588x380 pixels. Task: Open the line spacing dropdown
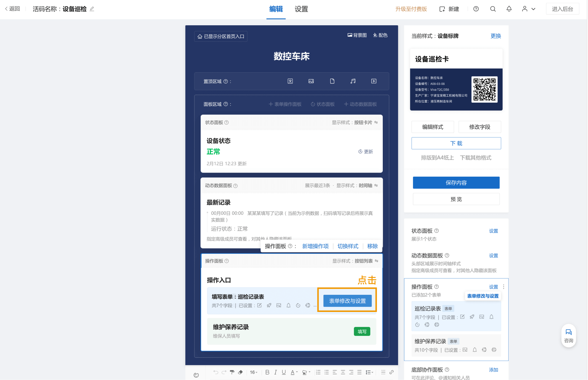click(369, 372)
